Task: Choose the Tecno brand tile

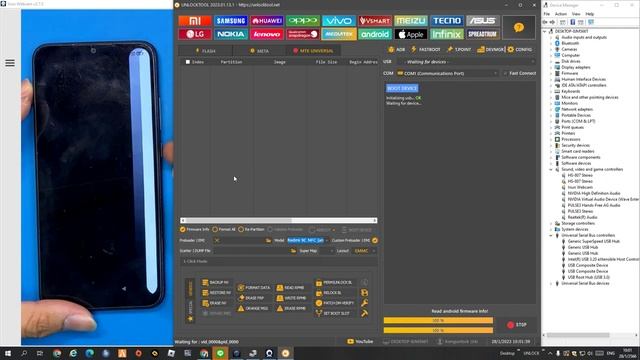Action: click(x=447, y=20)
